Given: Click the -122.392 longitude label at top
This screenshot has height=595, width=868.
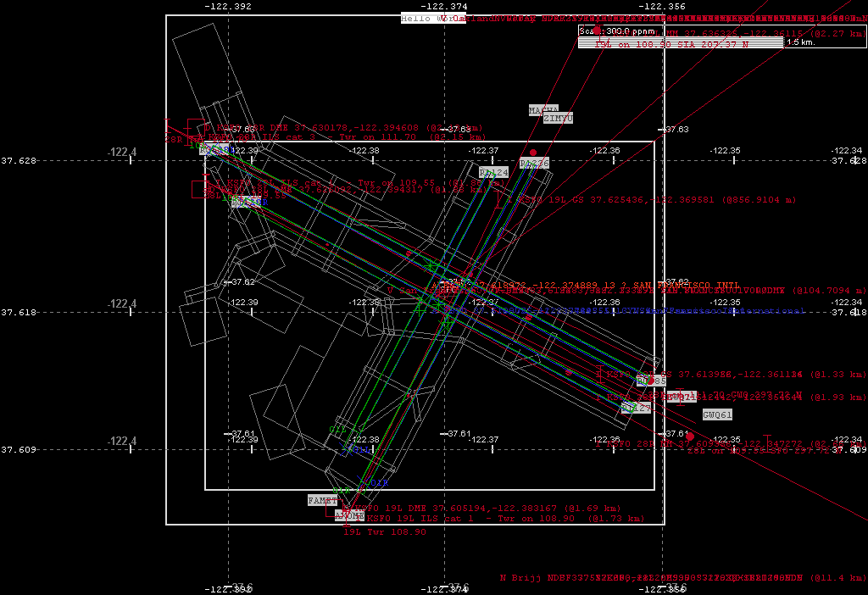Looking at the screenshot, I should (x=229, y=6).
